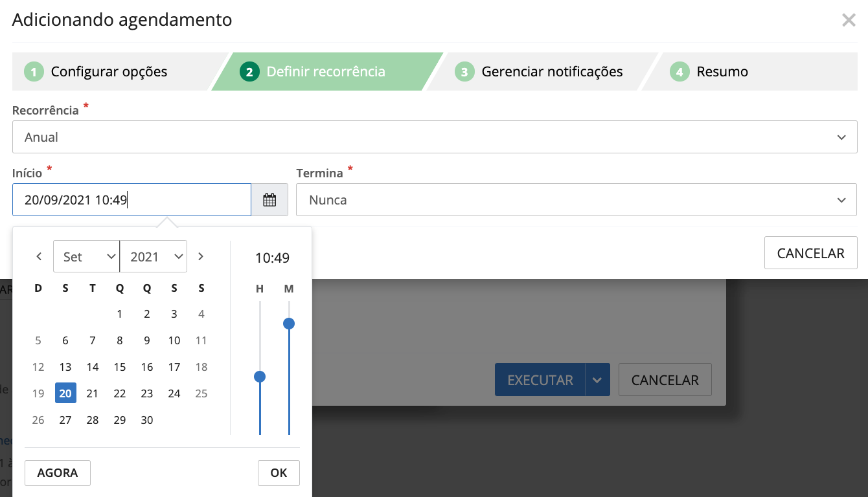
Task: Pick day 21 in the calendar
Action: point(93,393)
